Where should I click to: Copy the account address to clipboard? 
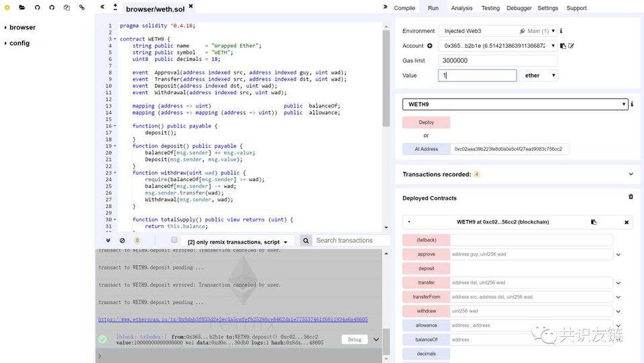tap(563, 46)
